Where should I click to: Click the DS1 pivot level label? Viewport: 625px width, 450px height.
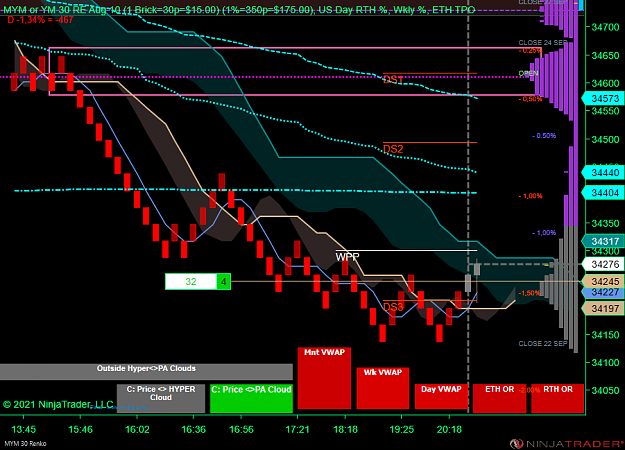393,80
